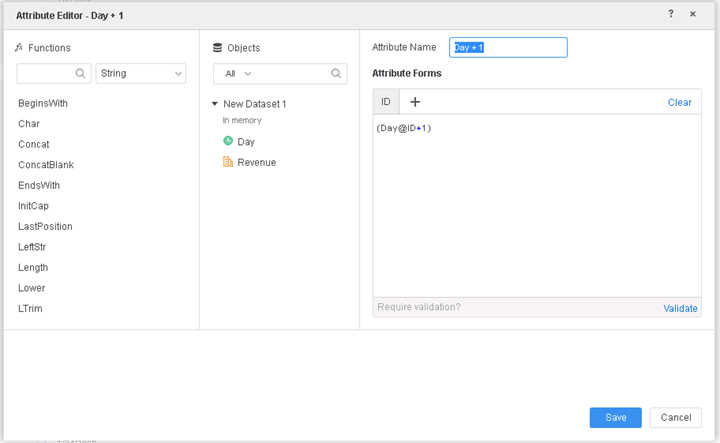720x443 pixels.
Task: Select the BeginsWith function
Action: [x=43, y=103]
